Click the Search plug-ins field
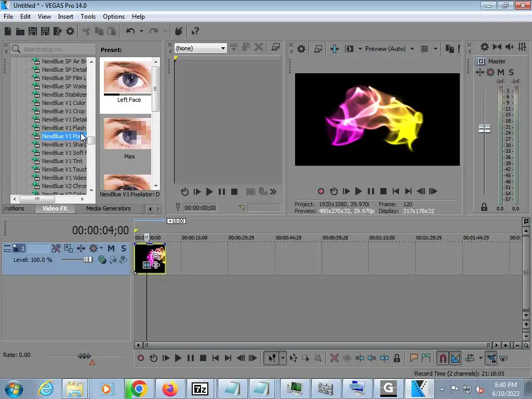This screenshot has height=399, width=532. (53, 49)
